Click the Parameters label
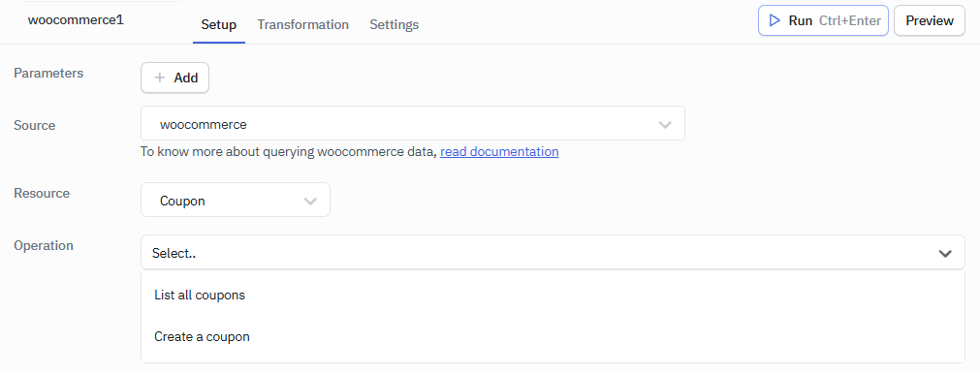 pos(48,73)
